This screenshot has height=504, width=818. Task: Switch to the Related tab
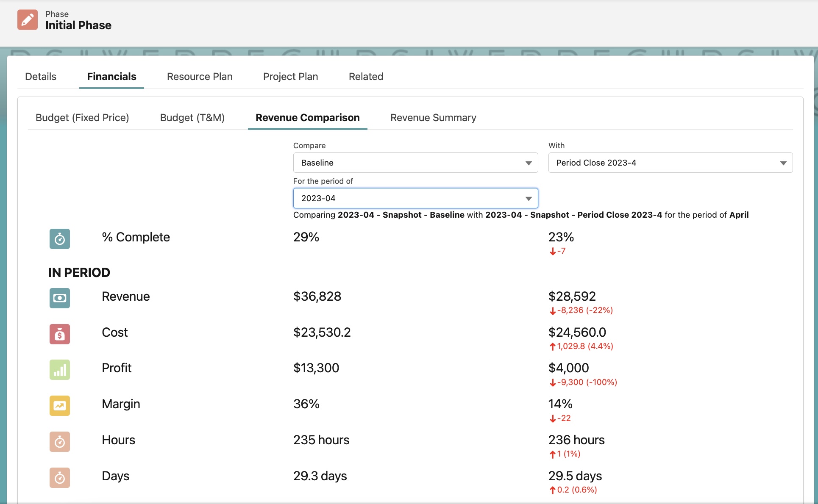click(366, 77)
